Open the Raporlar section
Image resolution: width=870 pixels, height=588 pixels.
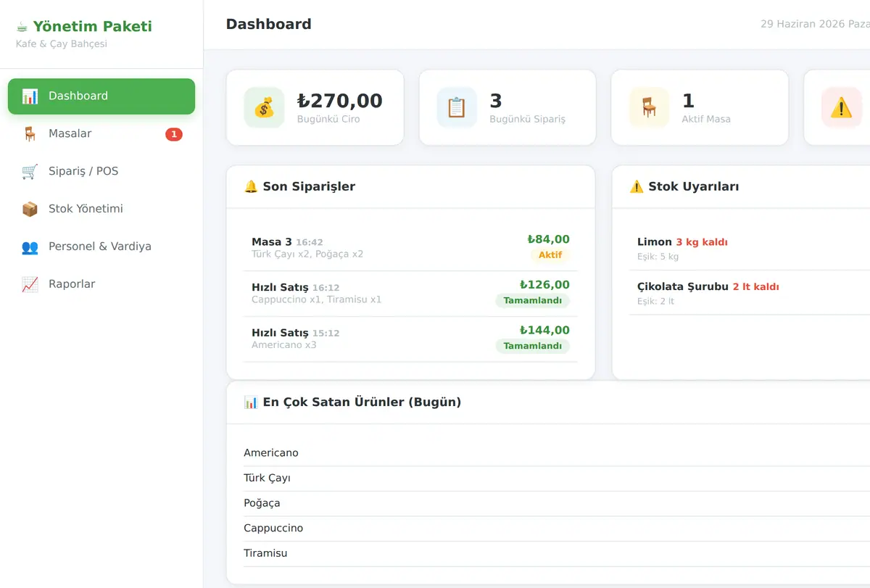[x=101, y=285]
